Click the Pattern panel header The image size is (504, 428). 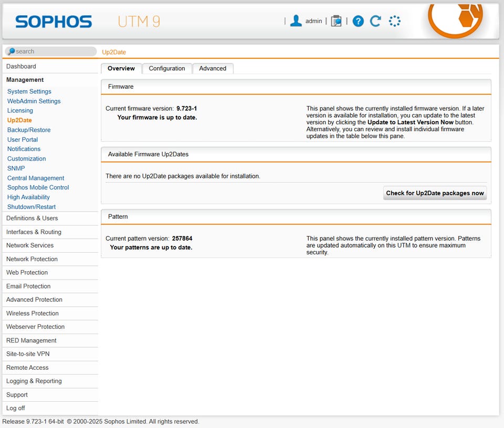point(296,217)
